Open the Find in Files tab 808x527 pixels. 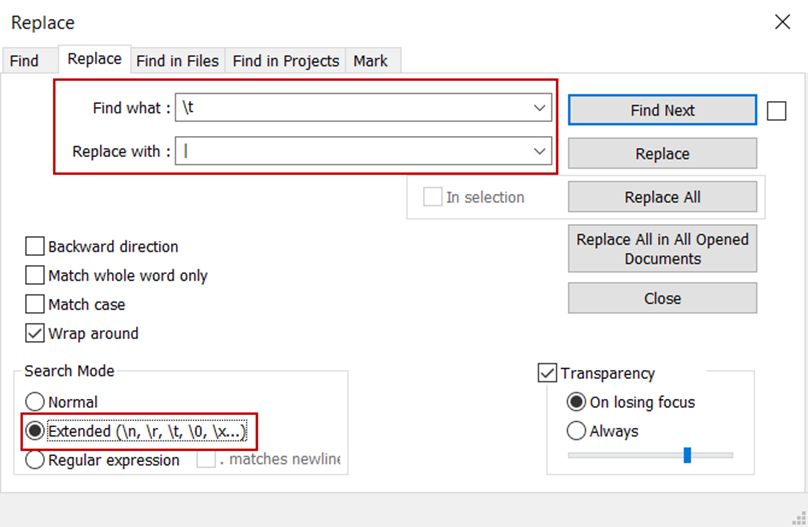(177, 61)
